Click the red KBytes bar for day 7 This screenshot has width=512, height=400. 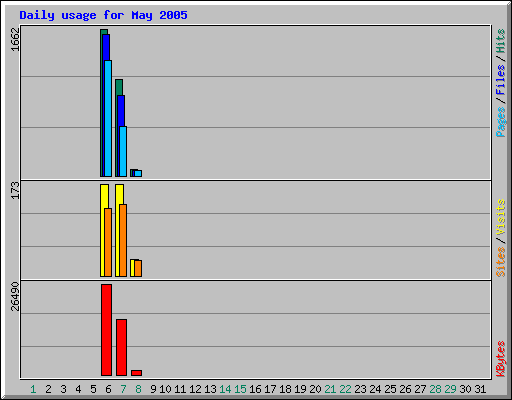(121, 347)
